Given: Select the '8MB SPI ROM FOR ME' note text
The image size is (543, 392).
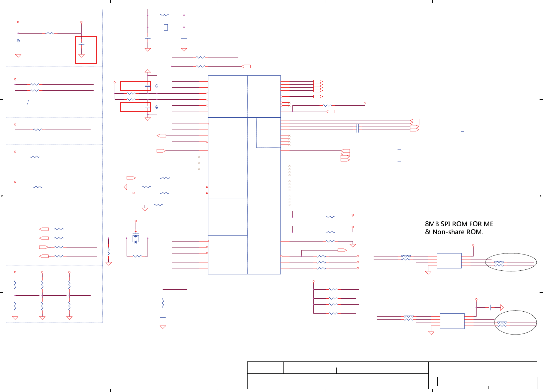Looking at the screenshot, I should coord(459,224).
